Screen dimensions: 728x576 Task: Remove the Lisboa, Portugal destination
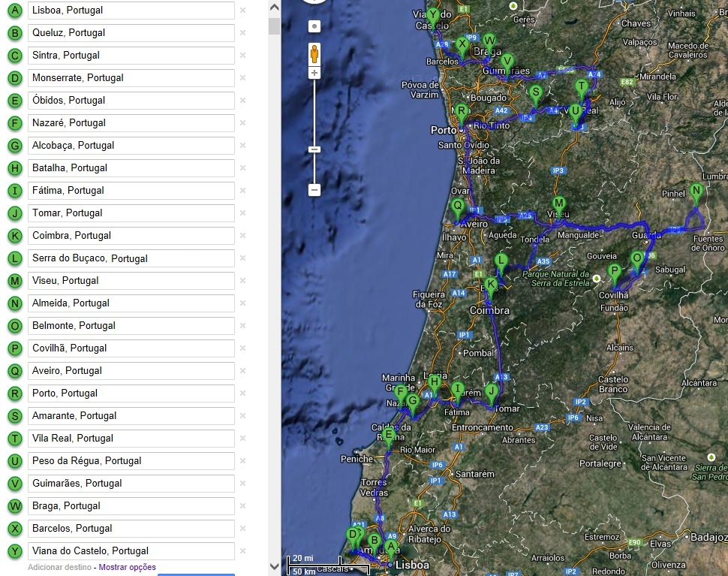click(x=242, y=11)
